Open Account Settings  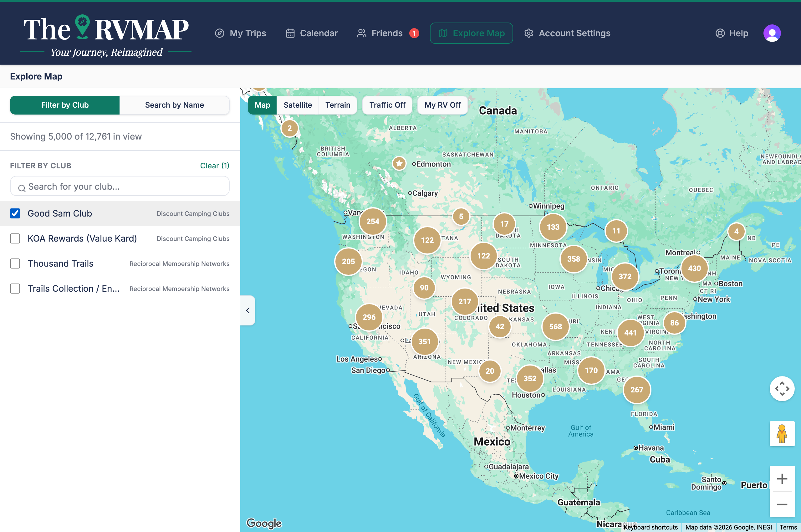pos(567,33)
